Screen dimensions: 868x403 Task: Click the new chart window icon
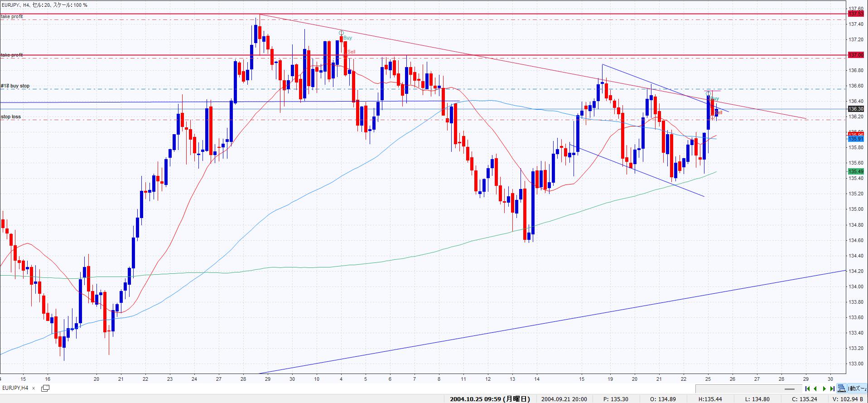45,388
